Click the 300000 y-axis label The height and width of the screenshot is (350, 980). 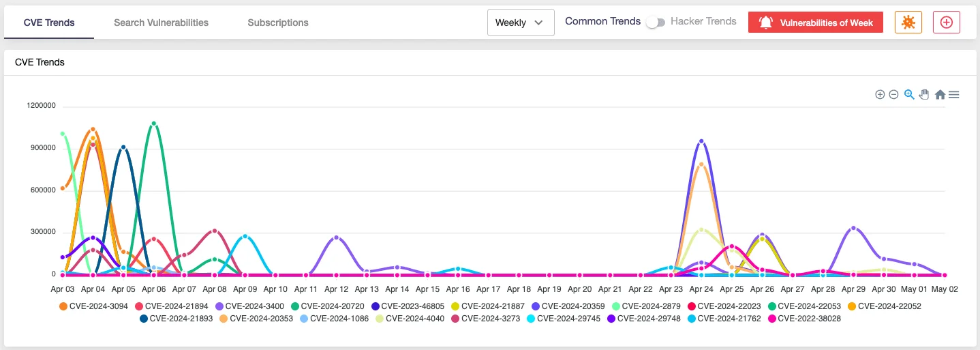coord(44,232)
